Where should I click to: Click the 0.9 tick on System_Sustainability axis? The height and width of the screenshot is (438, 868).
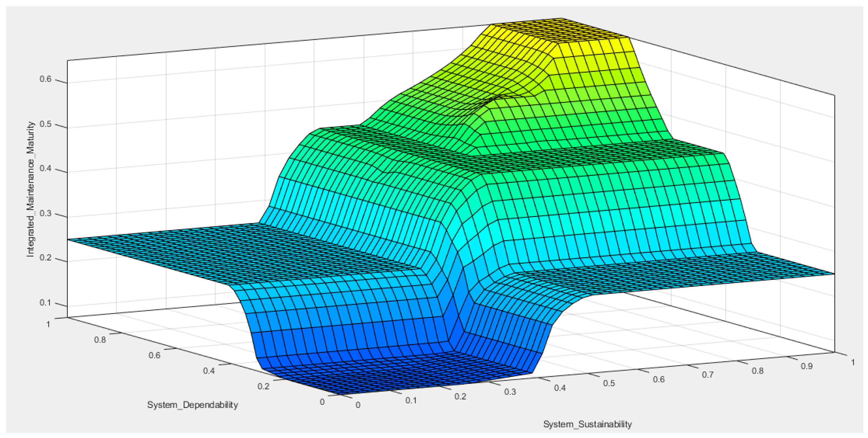(807, 366)
